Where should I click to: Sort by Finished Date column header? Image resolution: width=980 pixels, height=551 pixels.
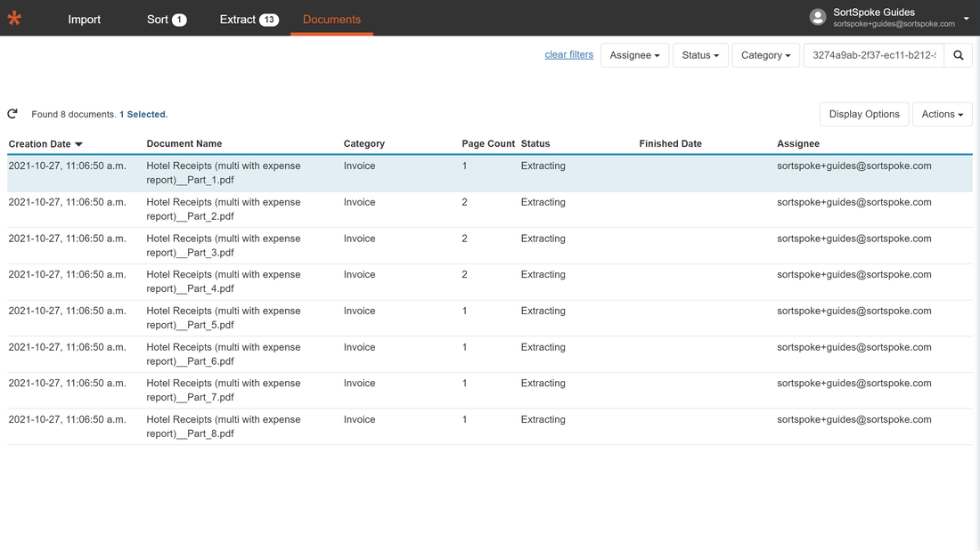(671, 143)
